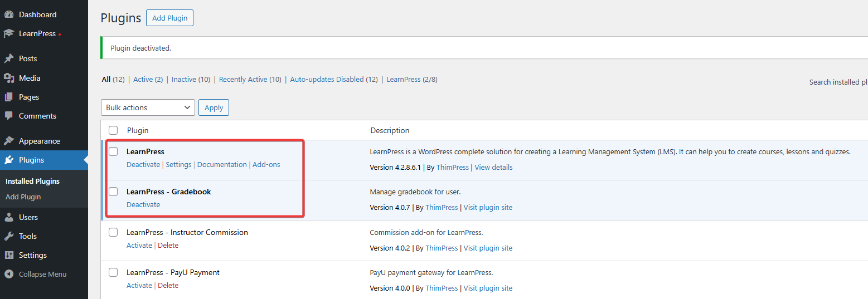Check the LearnPress plugin checkbox
Screen dimensions: 868x299
point(113,151)
